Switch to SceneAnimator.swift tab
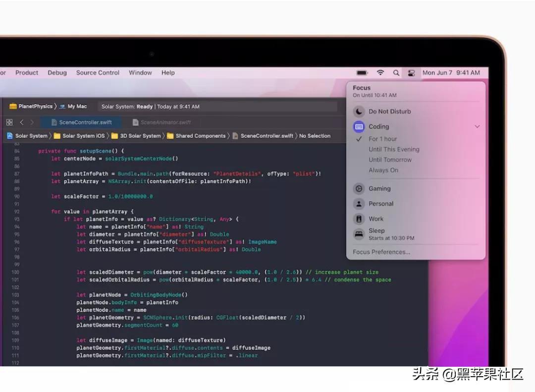This screenshot has height=392, width=535. pos(161,122)
